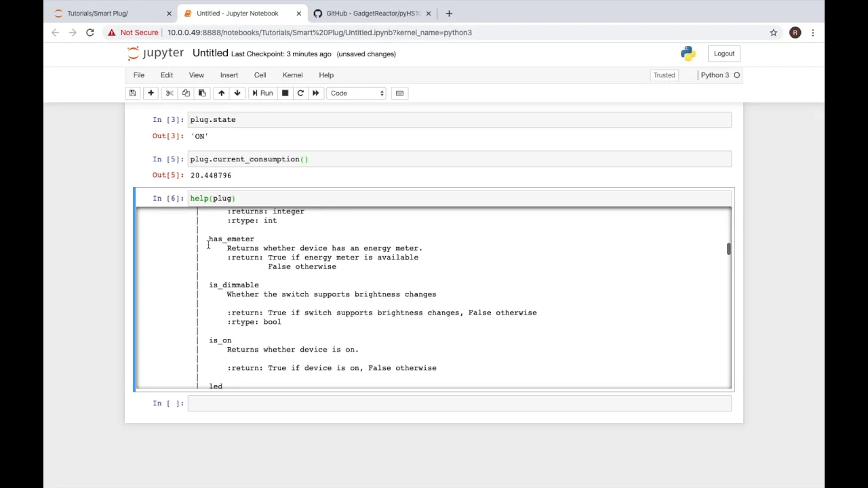Click the Last Checkpoint text
This screenshot has width=868, height=488.
(281, 54)
